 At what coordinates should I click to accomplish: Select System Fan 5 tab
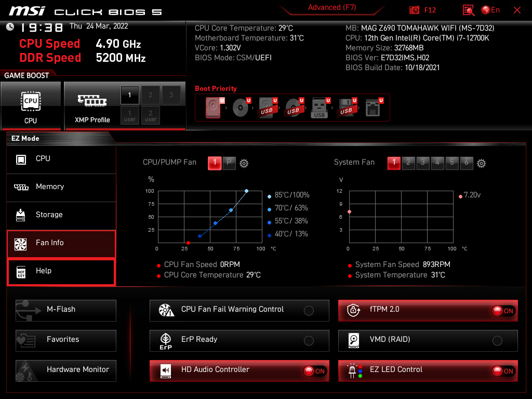coord(452,163)
